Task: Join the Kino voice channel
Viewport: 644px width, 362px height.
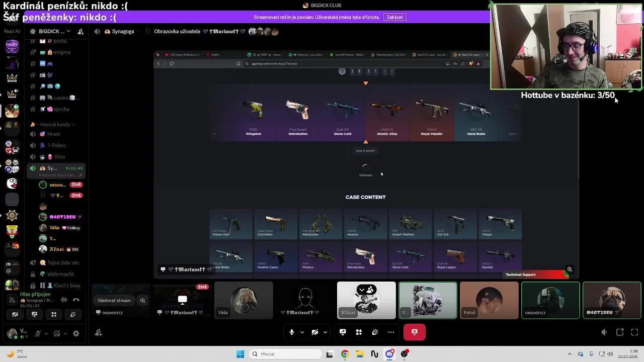Action: coord(55,157)
